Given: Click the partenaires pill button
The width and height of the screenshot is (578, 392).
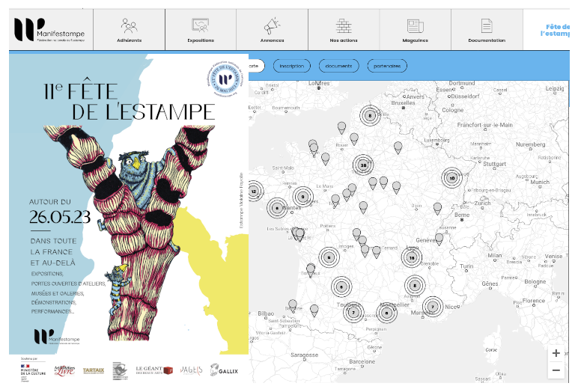Looking at the screenshot, I should pyautogui.click(x=387, y=66).
